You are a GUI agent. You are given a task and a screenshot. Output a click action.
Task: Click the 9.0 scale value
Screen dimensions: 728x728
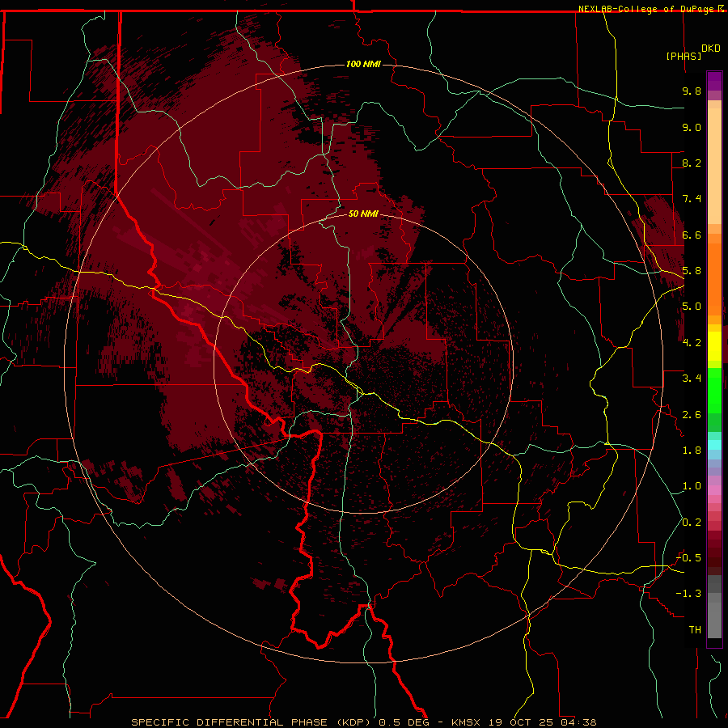click(x=692, y=127)
